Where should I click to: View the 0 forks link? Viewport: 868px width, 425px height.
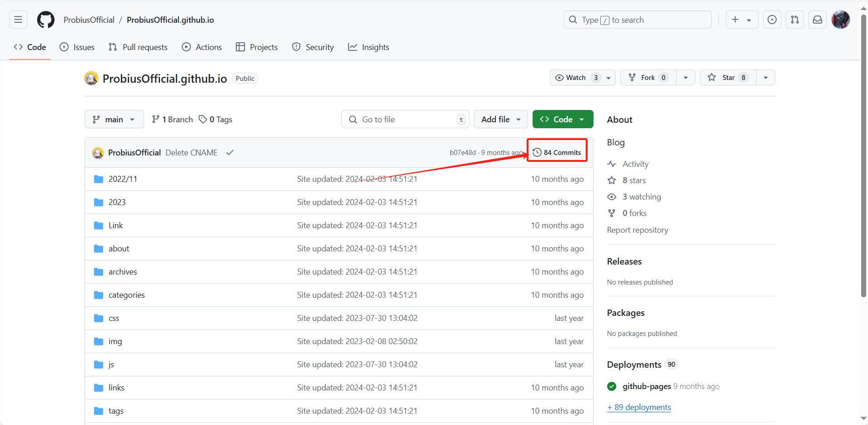pyautogui.click(x=627, y=213)
